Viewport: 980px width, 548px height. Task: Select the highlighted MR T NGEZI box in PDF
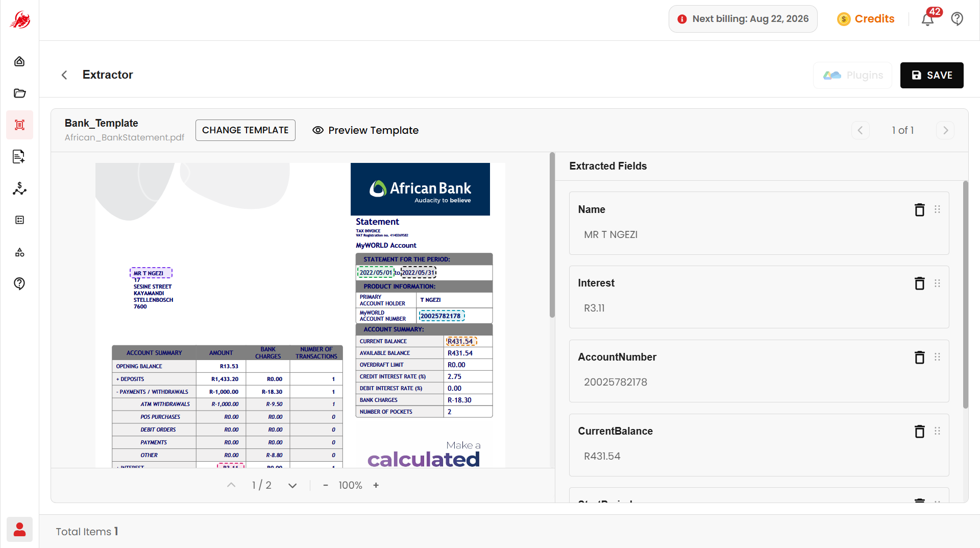tap(151, 273)
